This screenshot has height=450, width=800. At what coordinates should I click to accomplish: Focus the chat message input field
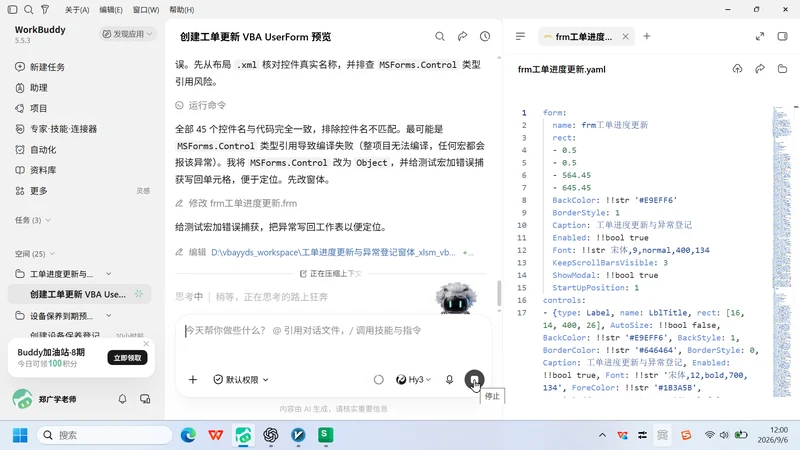click(334, 331)
